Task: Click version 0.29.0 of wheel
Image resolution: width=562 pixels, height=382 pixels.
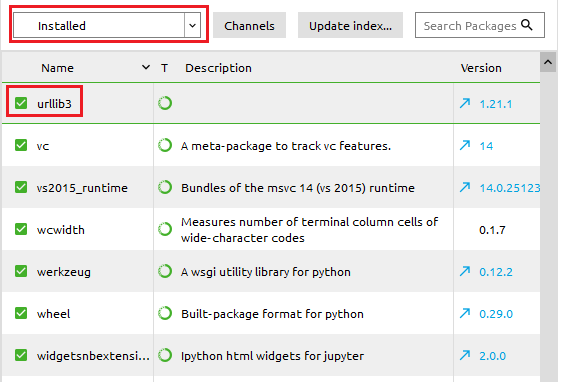Action: [496, 314]
